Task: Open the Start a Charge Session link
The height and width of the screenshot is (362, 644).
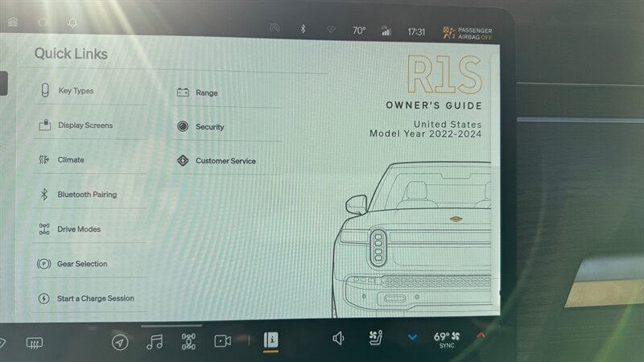Action: (x=95, y=298)
